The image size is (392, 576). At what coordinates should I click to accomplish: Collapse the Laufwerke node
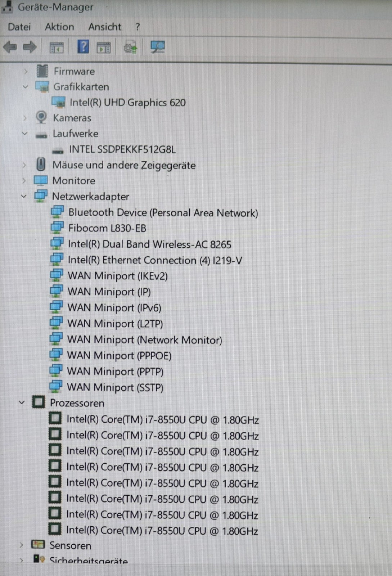tap(24, 134)
